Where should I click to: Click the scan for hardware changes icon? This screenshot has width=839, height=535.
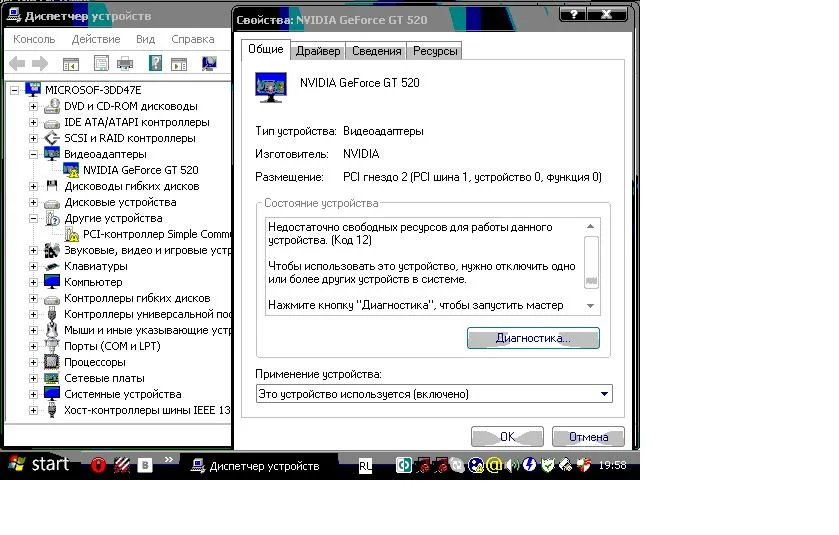(x=209, y=64)
